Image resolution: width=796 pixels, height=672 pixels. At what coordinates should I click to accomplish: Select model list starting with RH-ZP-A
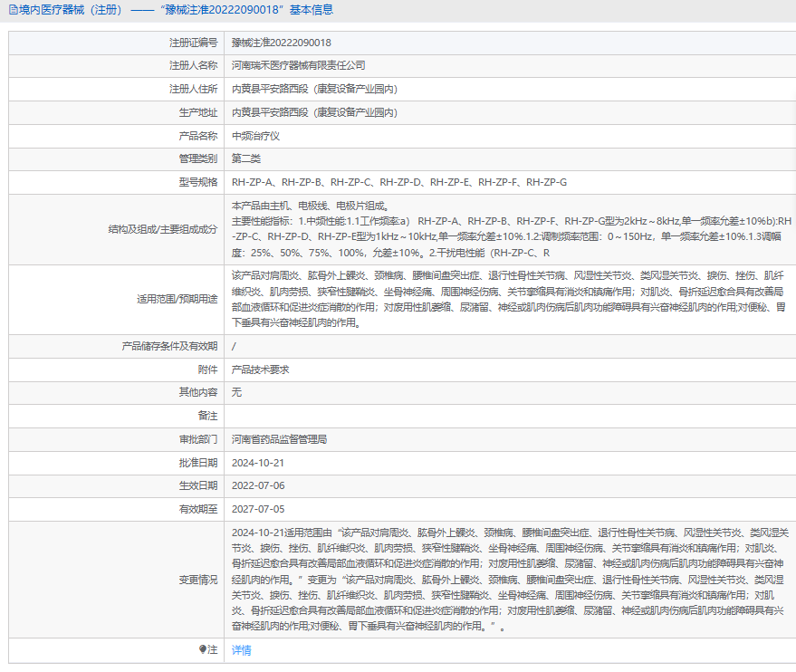(399, 182)
